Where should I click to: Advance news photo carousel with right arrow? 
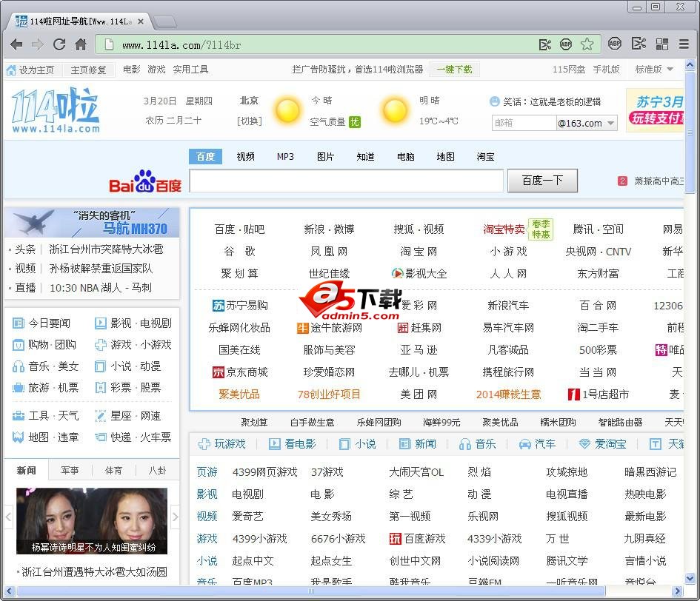pyautogui.click(x=176, y=517)
